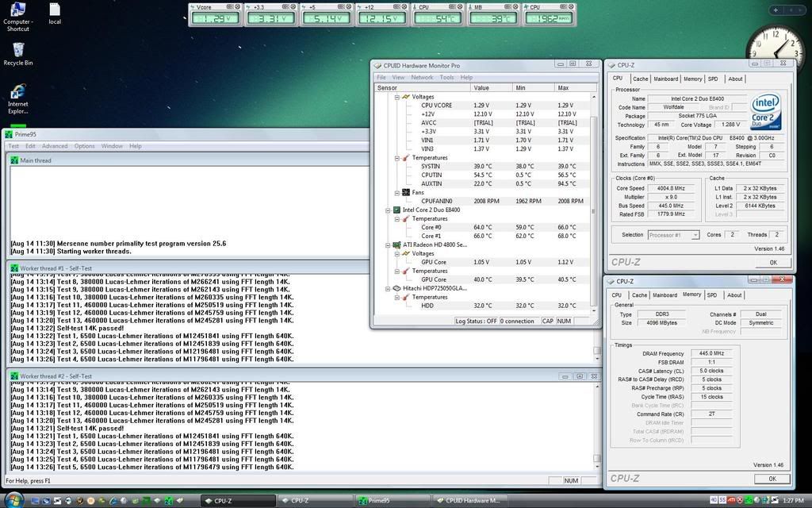812x508 pixels.
Task: Click the CPUID Hardware Monitor Pro title icon
Action: click(377, 65)
